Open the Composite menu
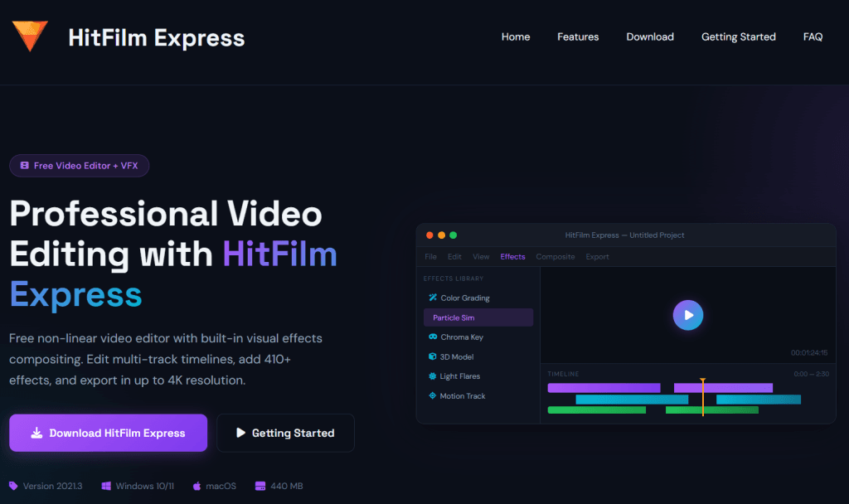 point(555,257)
